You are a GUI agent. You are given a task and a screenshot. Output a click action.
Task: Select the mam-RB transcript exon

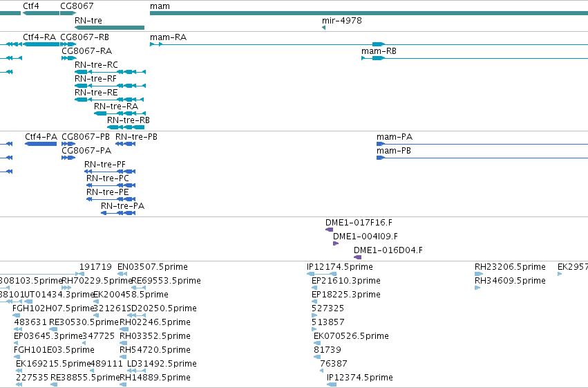pyautogui.click(x=379, y=58)
